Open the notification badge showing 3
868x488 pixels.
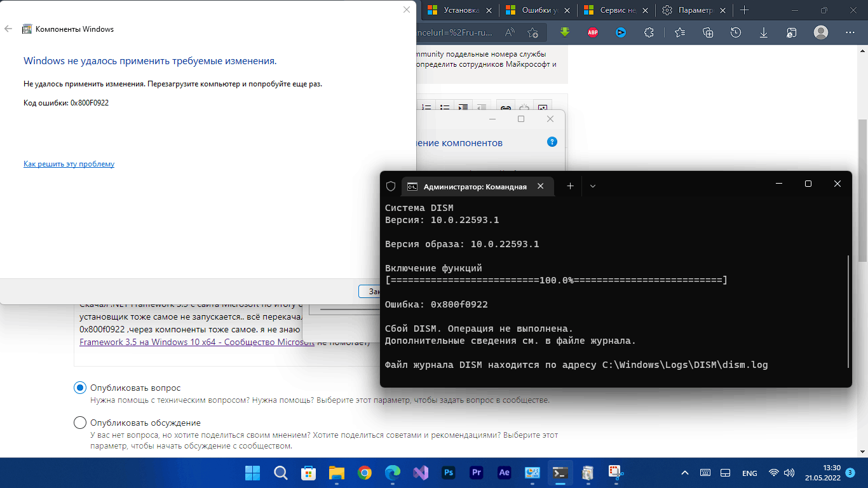(x=850, y=473)
